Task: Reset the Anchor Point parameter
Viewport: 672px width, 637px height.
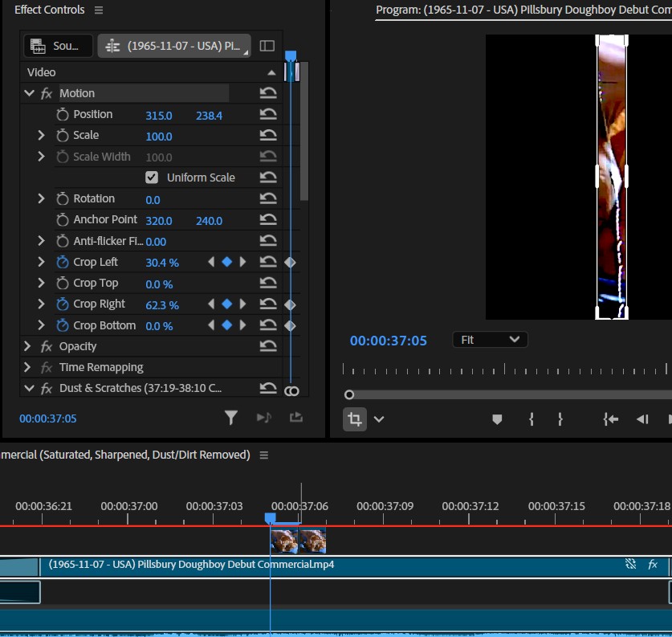Action: tap(268, 219)
